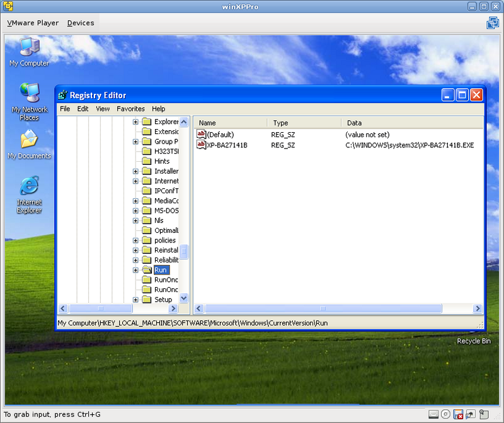Launch Internet Explorer from the desktop
The image size is (504, 423).
[x=29, y=186]
